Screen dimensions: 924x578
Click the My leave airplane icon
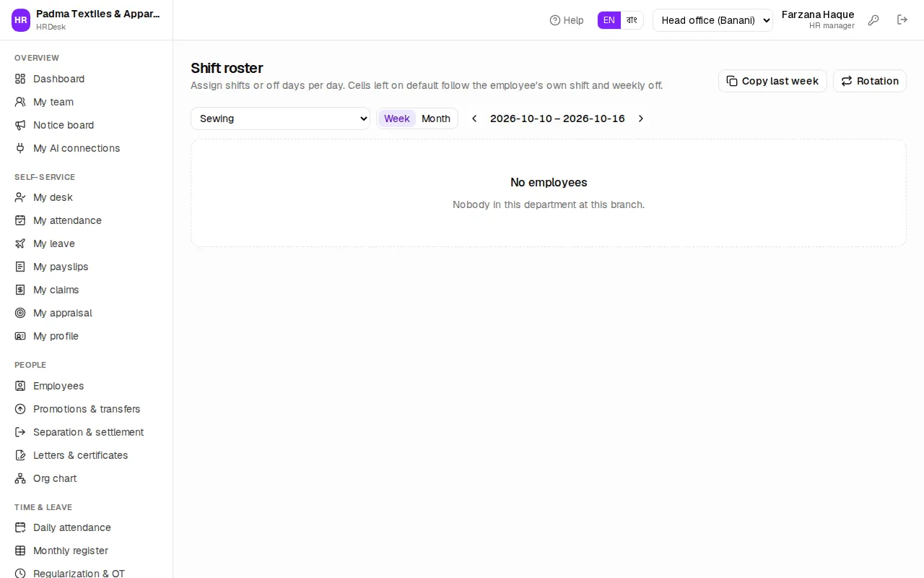tap(20, 243)
